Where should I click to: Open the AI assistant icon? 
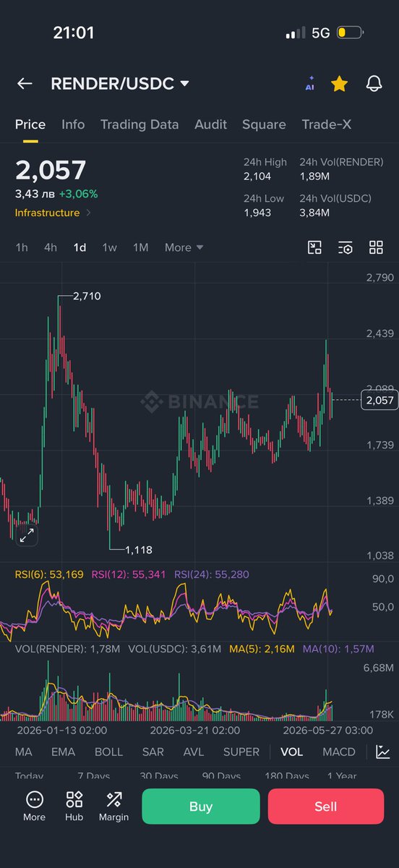click(x=310, y=84)
